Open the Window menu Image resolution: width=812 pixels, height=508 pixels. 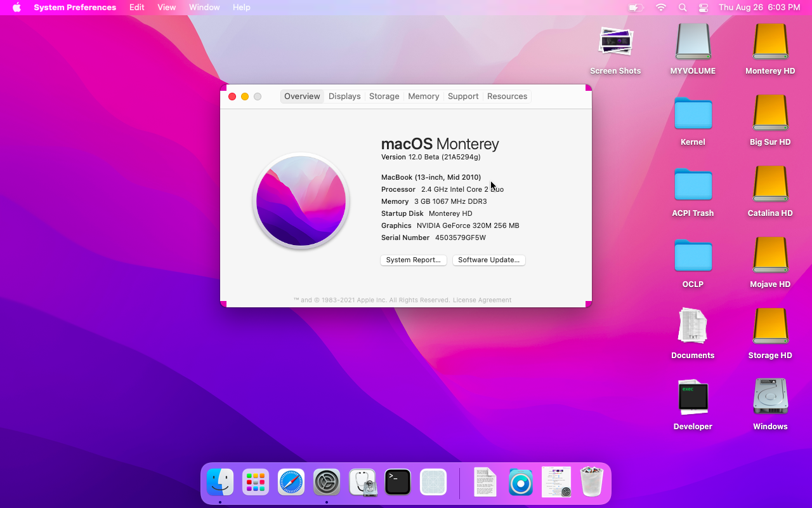[204, 8]
